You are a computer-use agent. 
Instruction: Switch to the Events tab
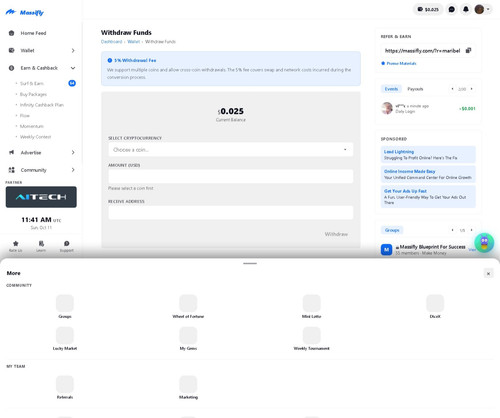[391, 89]
